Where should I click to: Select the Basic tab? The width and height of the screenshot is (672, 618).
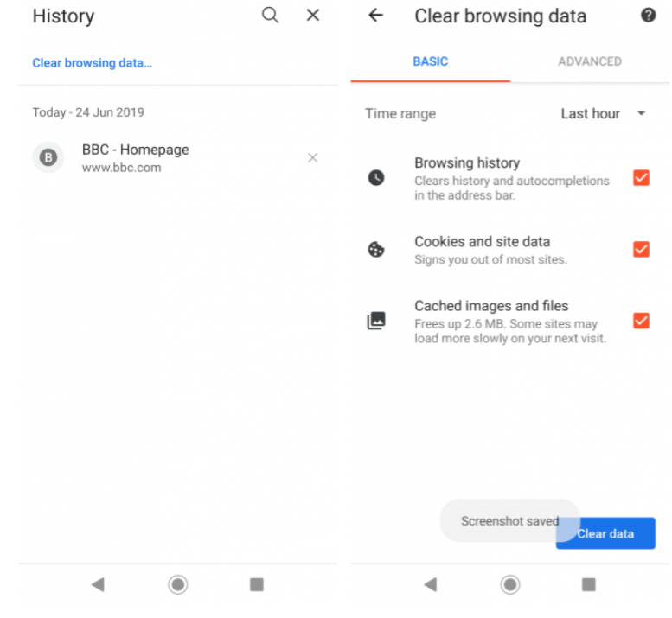(431, 61)
